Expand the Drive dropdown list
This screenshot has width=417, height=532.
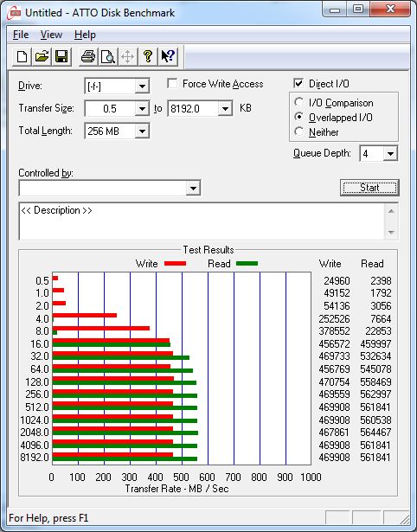click(142, 87)
